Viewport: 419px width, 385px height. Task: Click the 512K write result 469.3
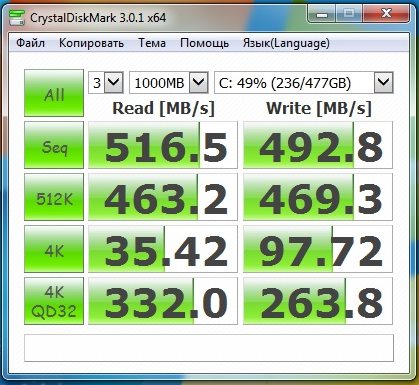point(318,197)
